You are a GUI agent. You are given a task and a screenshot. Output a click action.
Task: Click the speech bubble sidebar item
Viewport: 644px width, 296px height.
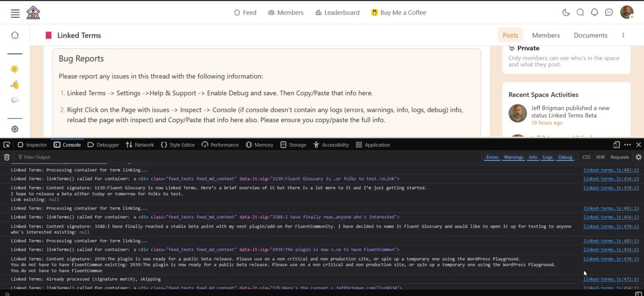click(15, 100)
